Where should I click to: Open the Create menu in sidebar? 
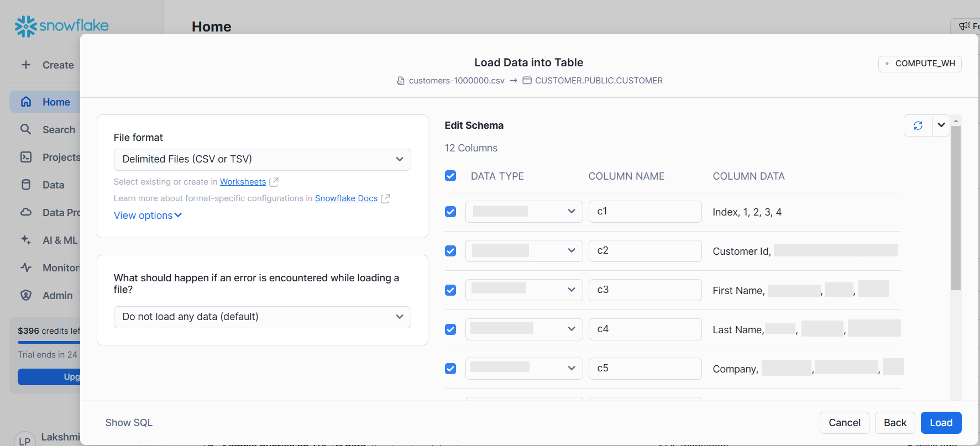(49, 65)
